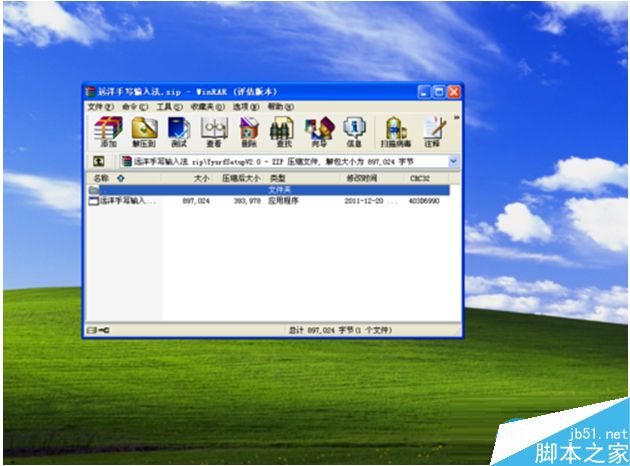Click the 393,978 packed size cell

point(247,200)
